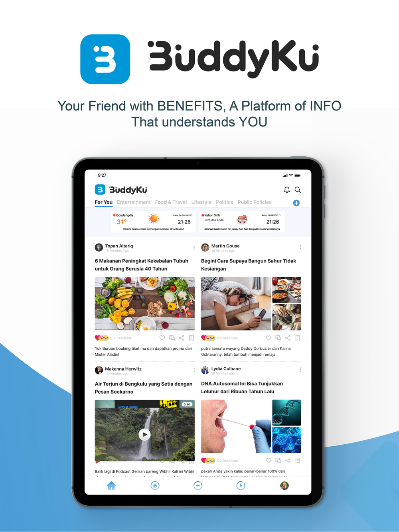
Task: Like Topan Altariq's post with heart
Action: pos(162,338)
